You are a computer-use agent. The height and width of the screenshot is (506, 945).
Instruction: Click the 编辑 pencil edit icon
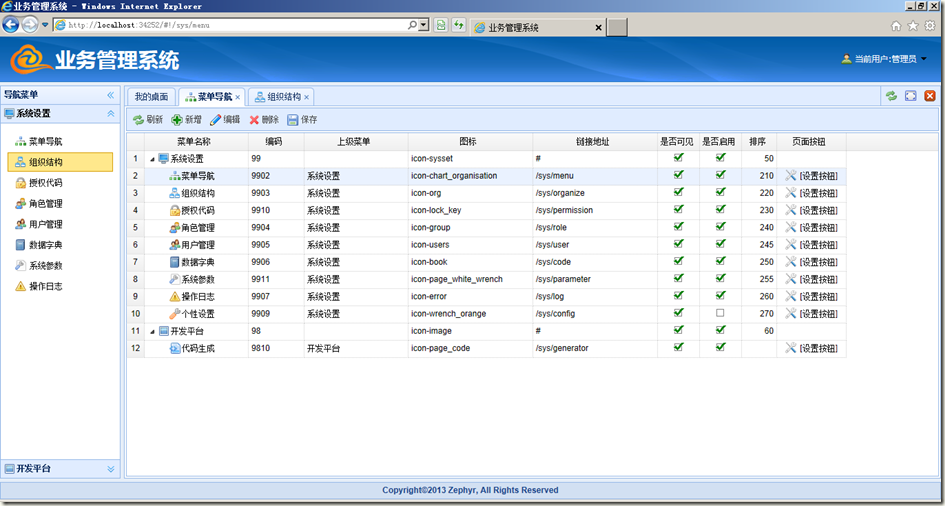coord(215,120)
